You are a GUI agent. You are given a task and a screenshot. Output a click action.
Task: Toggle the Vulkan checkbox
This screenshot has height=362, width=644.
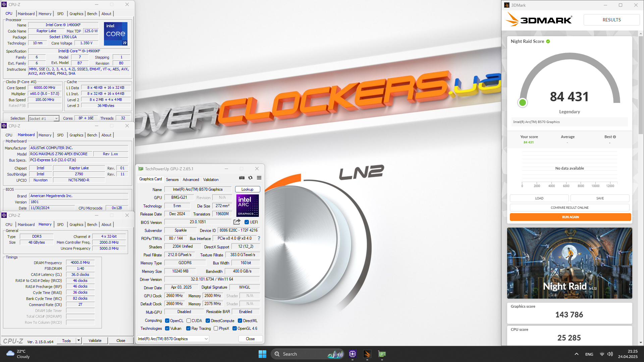point(167,328)
